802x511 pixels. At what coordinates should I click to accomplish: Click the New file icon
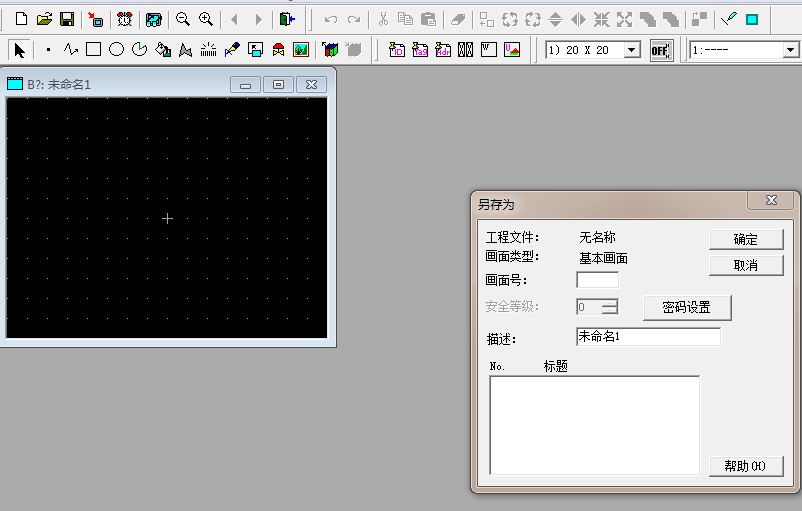pos(21,19)
